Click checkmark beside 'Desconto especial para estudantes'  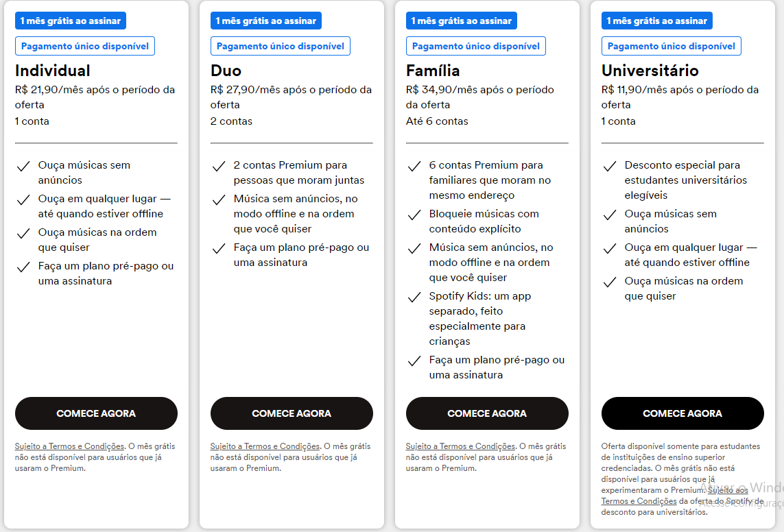pos(610,166)
